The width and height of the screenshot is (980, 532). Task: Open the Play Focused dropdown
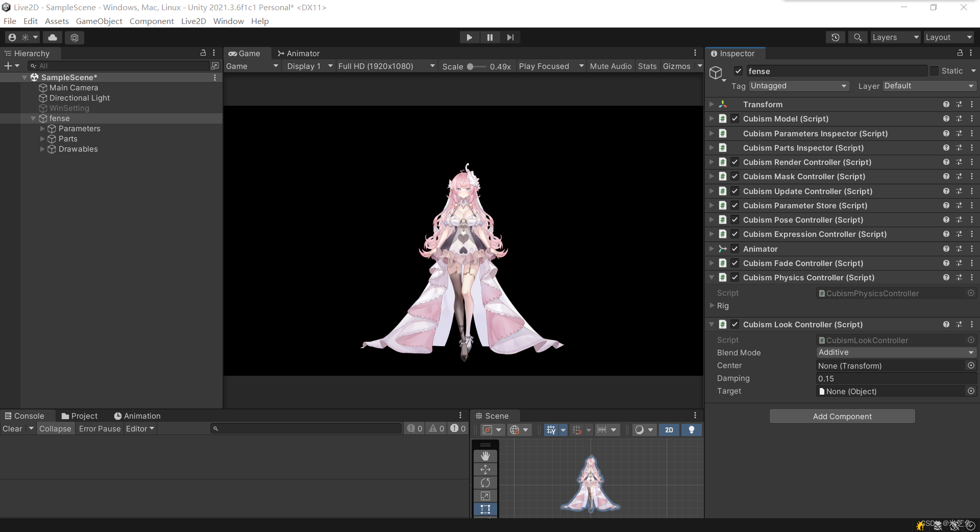tap(551, 66)
